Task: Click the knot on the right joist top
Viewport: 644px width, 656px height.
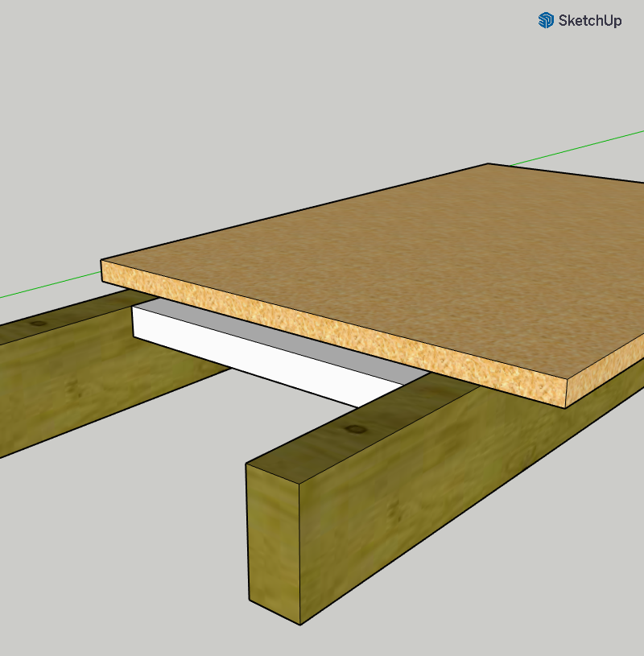Action: point(352,429)
